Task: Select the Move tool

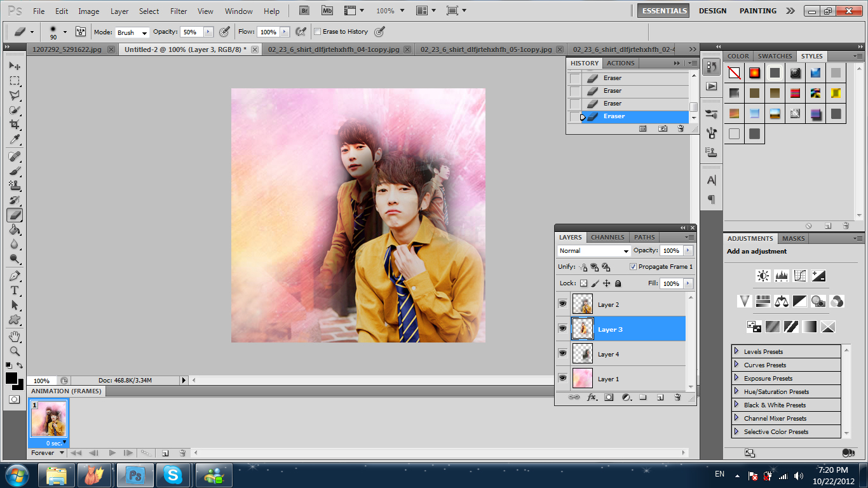Action: tap(15, 66)
